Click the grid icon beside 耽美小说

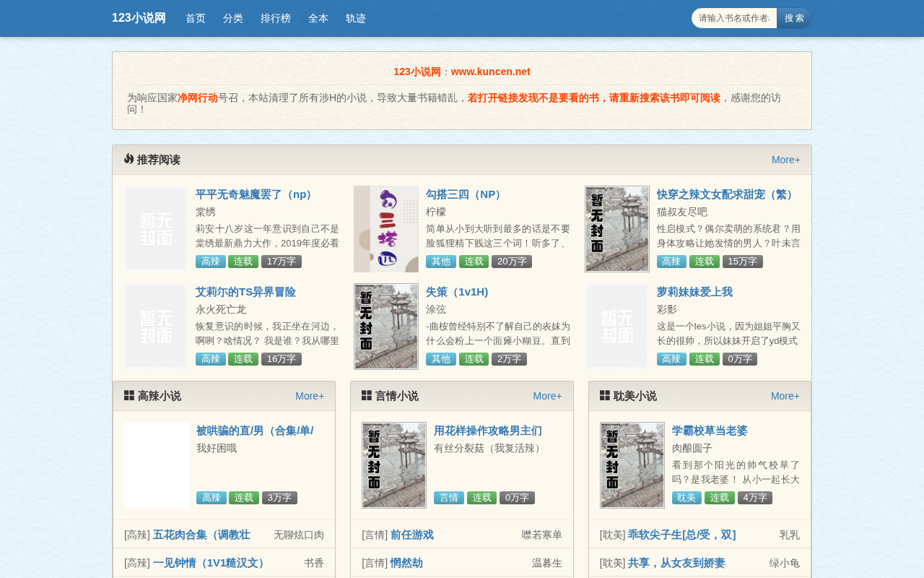[x=605, y=395]
